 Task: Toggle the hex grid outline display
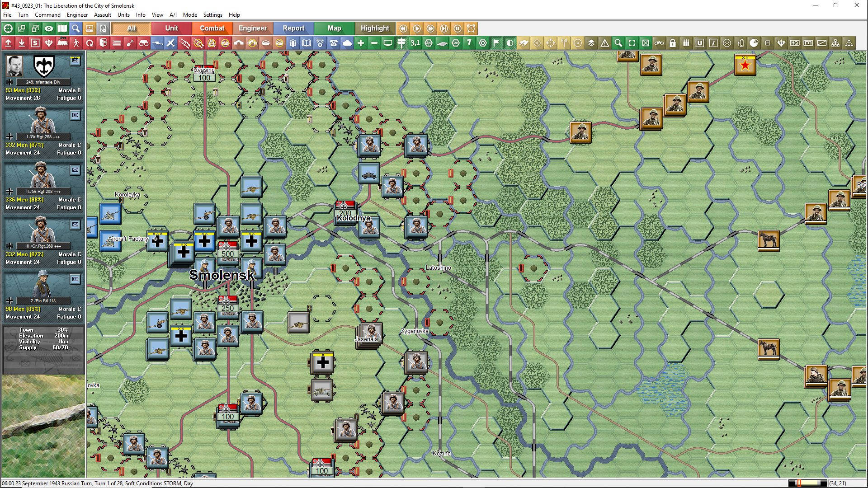(x=483, y=43)
